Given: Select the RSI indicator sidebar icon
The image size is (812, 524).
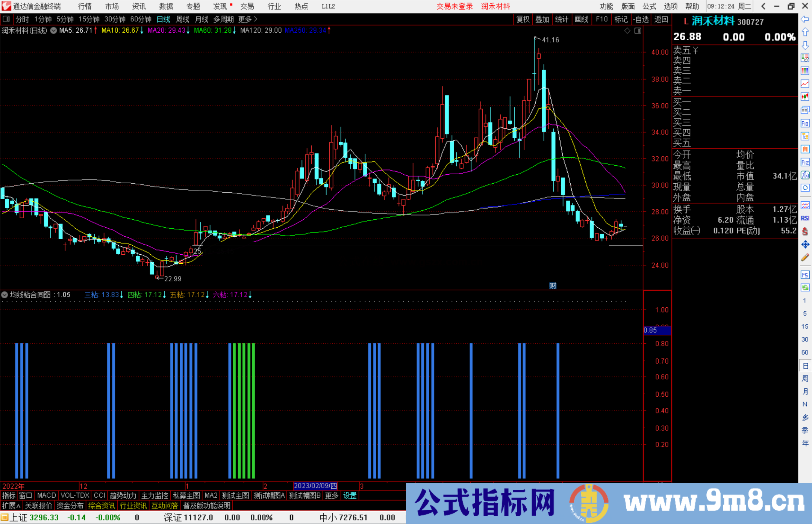Looking at the screenshot, I should tap(805, 218).
